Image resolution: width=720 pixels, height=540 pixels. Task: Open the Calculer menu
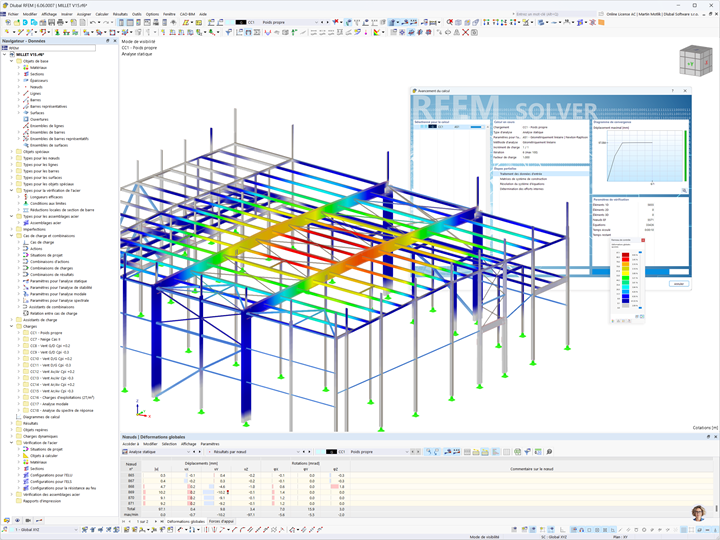click(102, 14)
